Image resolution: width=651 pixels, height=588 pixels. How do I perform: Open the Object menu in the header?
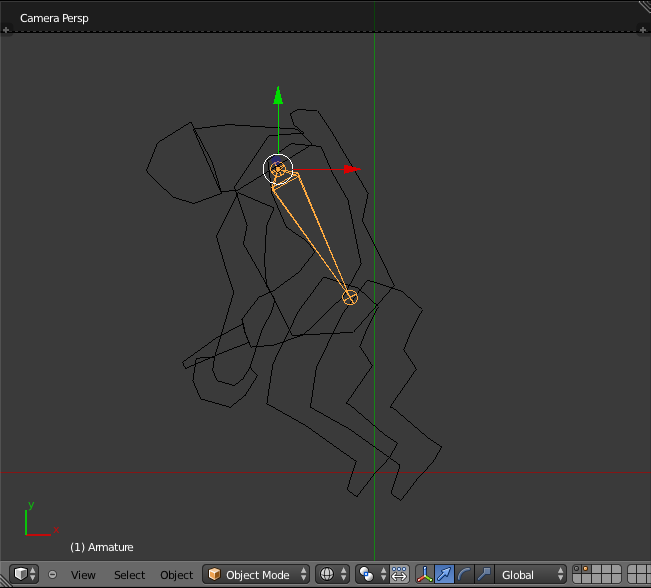pyautogui.click(x=176, y=575)
